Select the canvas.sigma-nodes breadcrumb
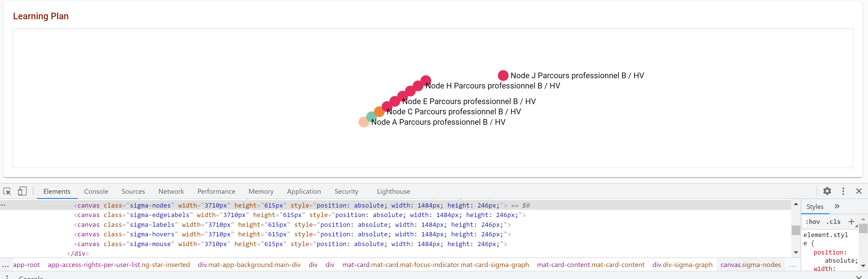 751,265
